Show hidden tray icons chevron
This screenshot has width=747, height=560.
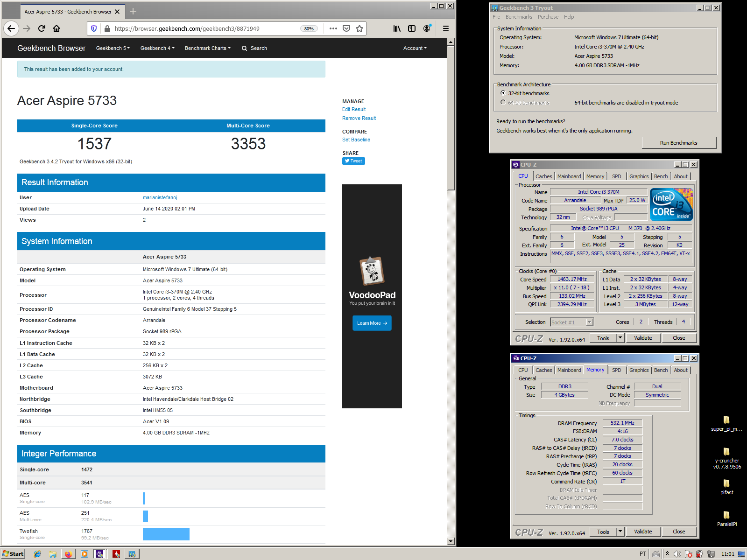tap(667, 554)
